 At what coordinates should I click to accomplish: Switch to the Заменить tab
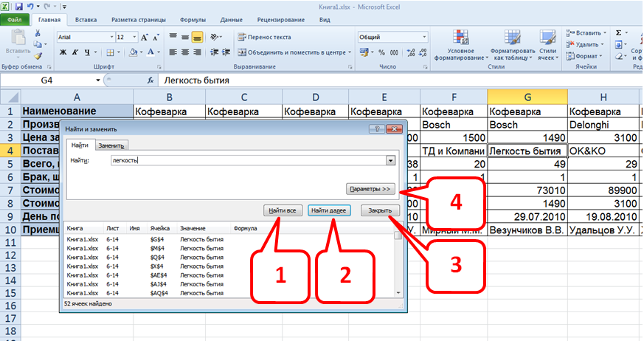(112, 145)
